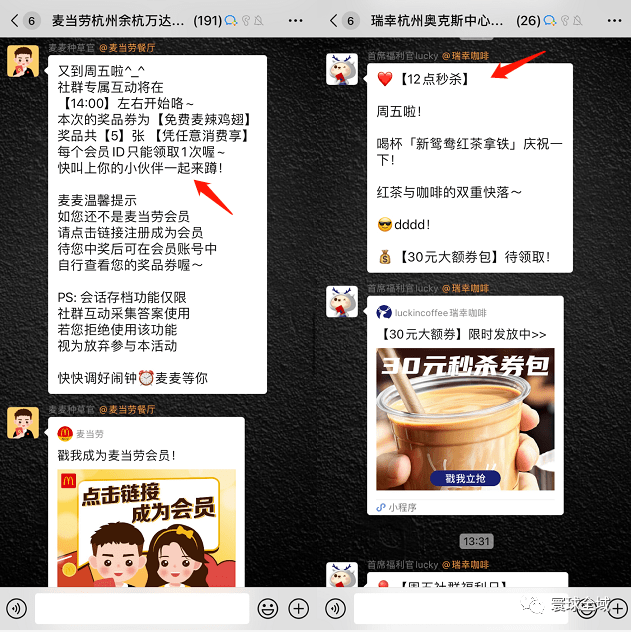Tap lucky avatar beside the 30元大额券 card

coord(342,301)
